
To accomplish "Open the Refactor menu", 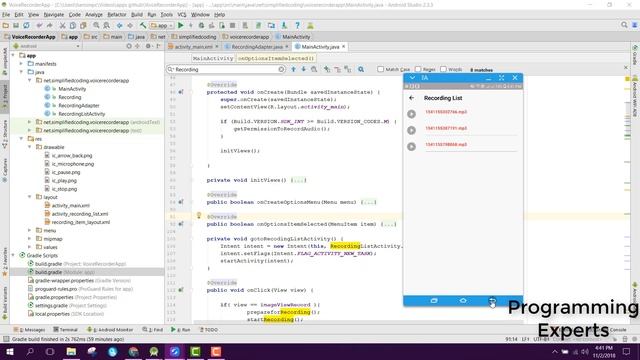I will pyautogui.click(x=117, y=15).
